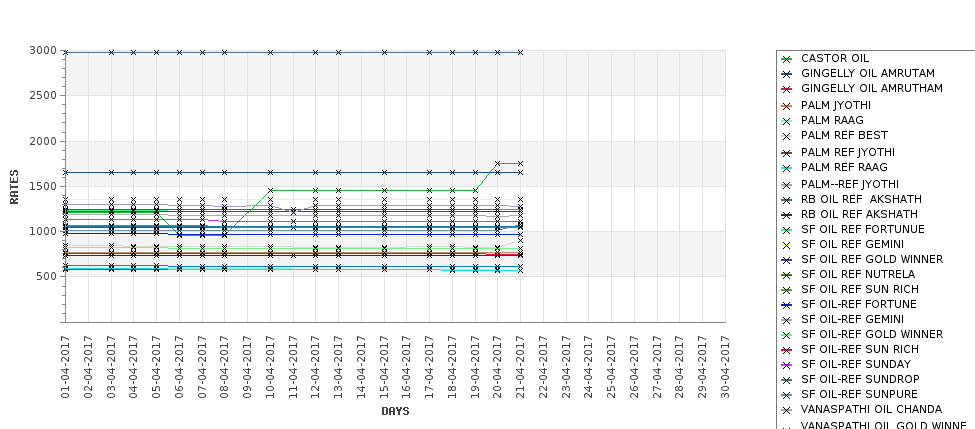Viewport: 975px width, 429px height.
Task: Click the 2000 y-axis label
Action: 43,141
